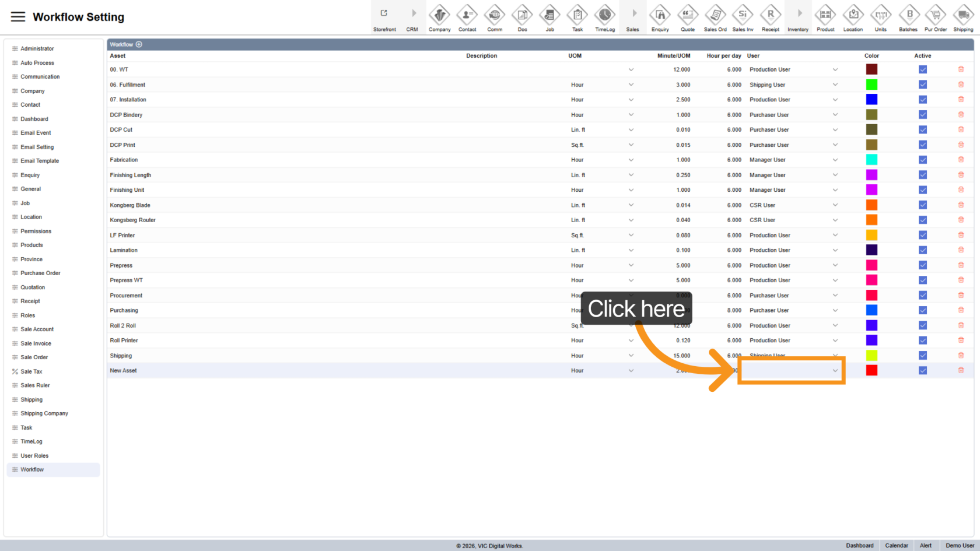Viewport: 980px width, 551px height.
Task: Toggle Active checkbox for Lamination
Action: [x=923, y=250]
